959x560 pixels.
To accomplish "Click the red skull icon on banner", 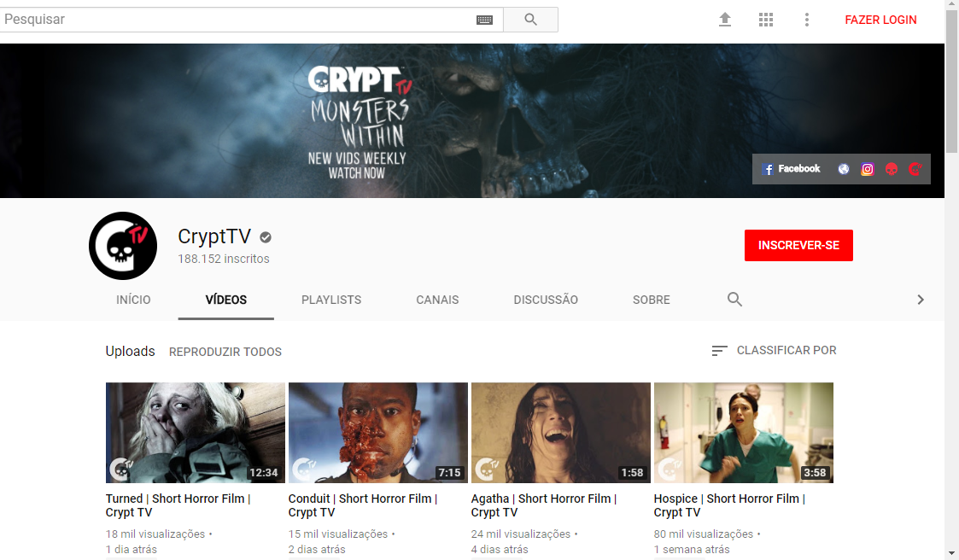I will click(x=892, y=169).
